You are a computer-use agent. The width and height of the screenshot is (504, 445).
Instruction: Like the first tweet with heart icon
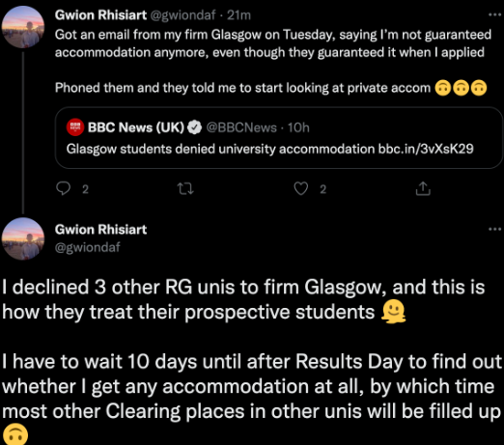[x=301, y=188]
